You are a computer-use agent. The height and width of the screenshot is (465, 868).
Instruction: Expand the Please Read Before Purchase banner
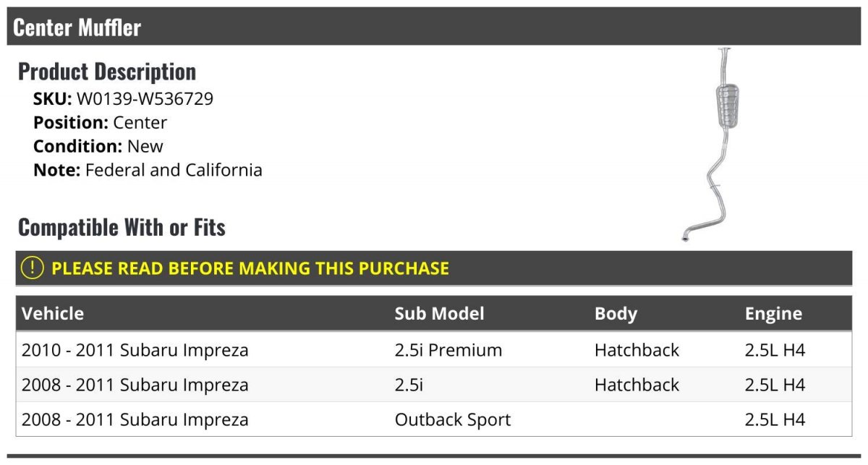coord(250,268)
